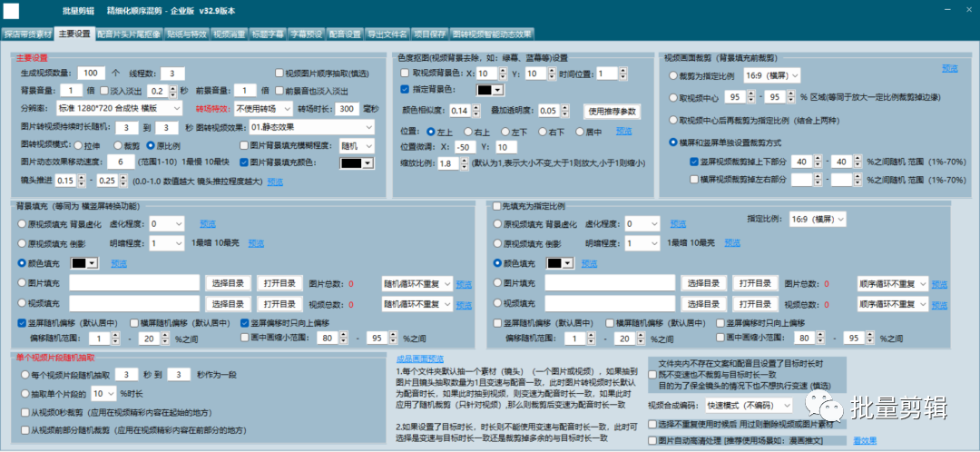Enable 从视频前部分随机裁剪 checkbox
The image size is (980, 452).
tap(25, 431)
